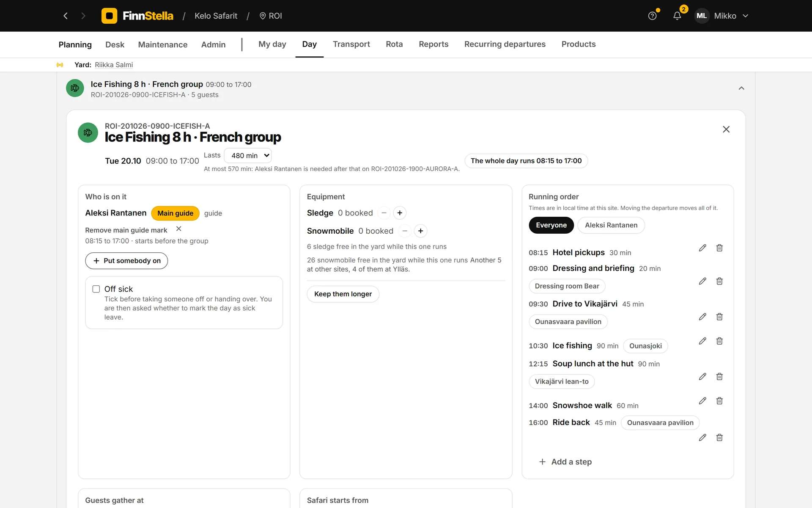Show Everyone in running order
The height and width of the screenshot is (508, 812).
point(551,225)
